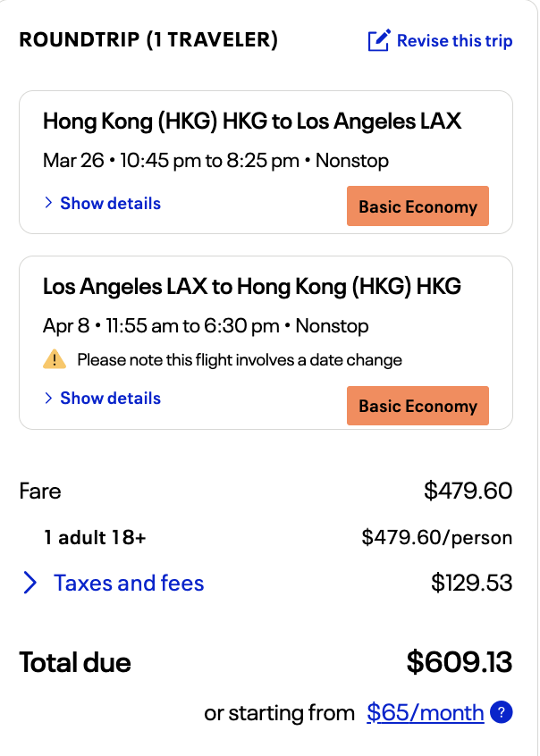The image size is (540, 756).
Task: Click the outbound flight's Basic Economy badge
Action: 418,206
